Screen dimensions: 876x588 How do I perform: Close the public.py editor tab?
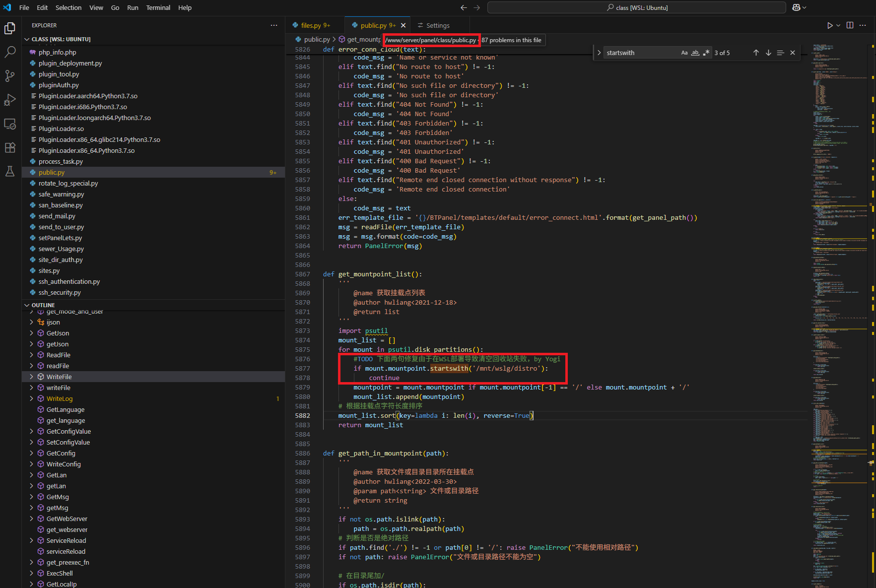(404, 25)
